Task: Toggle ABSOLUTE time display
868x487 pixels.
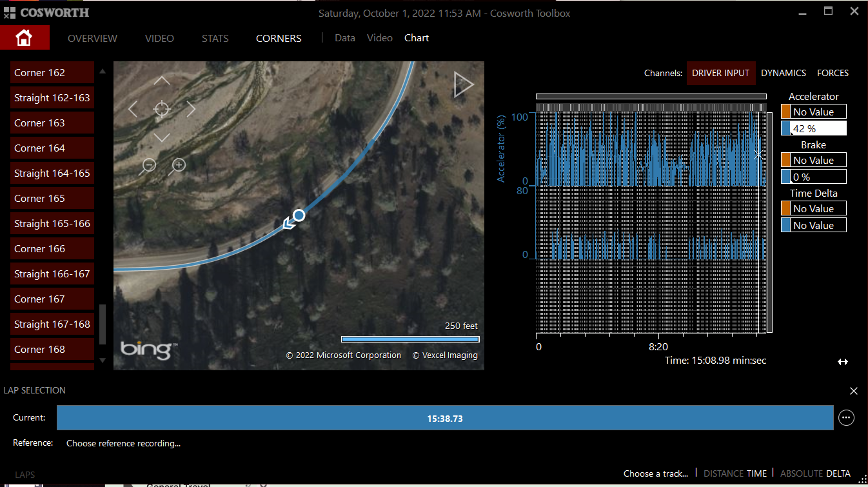Action: tap(801, 473)
